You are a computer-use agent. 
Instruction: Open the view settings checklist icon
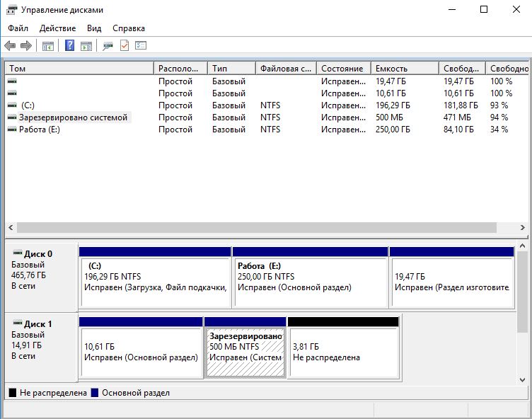pyautogui.click(x=141, y=46)
